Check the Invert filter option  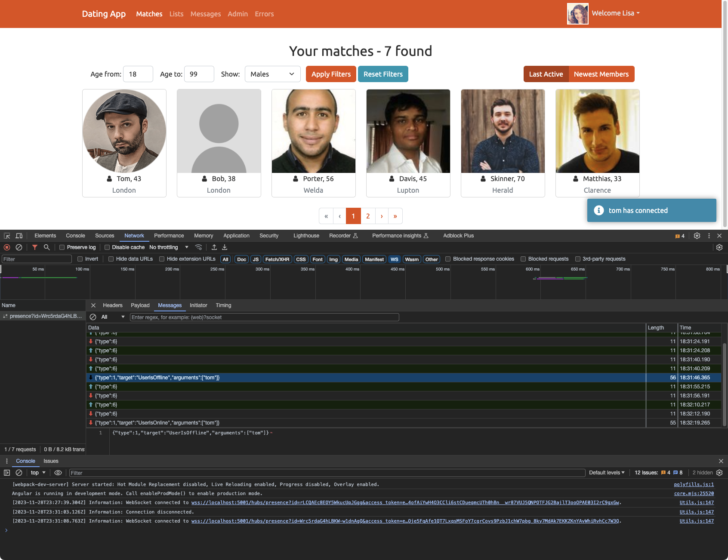(x=80, y=259)
